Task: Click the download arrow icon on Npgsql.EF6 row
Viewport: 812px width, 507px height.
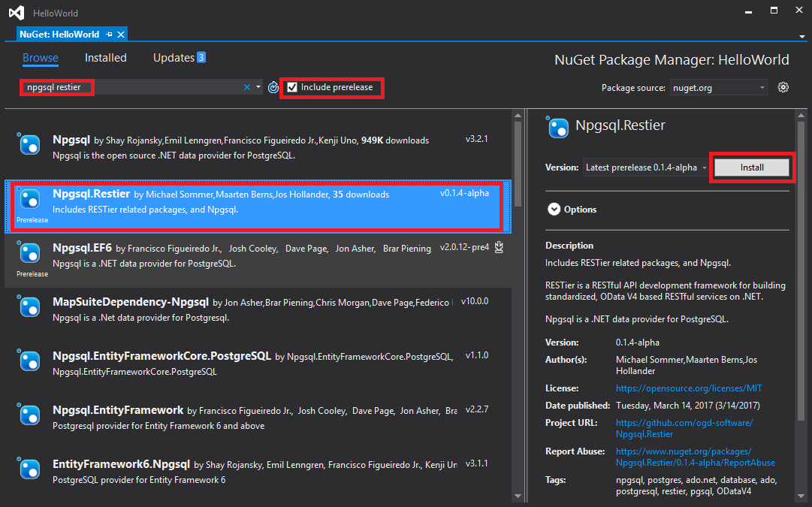Action: click(499, 247)
